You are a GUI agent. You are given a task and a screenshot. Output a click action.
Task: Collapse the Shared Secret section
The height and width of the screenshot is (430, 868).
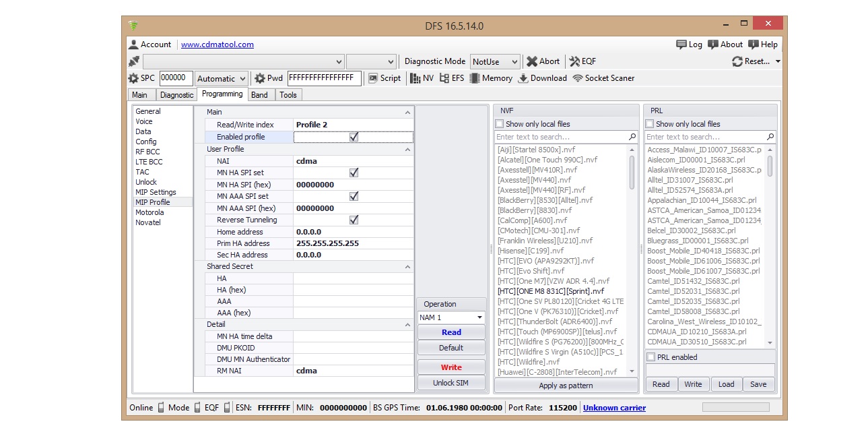(407, 267)
